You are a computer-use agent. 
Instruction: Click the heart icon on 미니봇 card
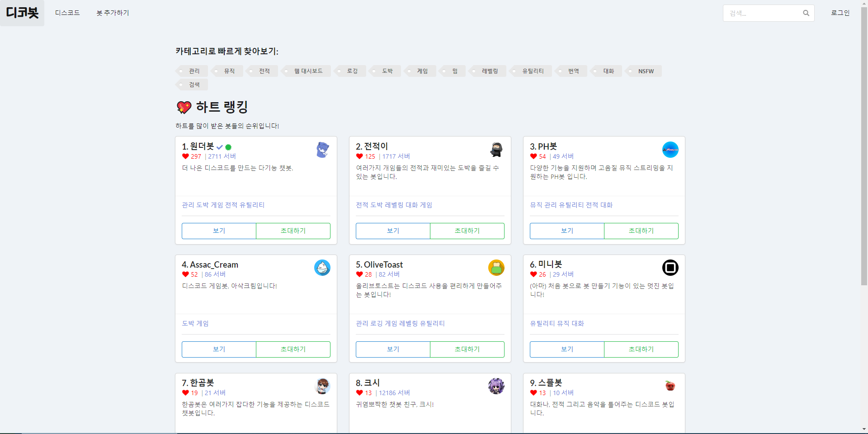click(x=533, y=274)
